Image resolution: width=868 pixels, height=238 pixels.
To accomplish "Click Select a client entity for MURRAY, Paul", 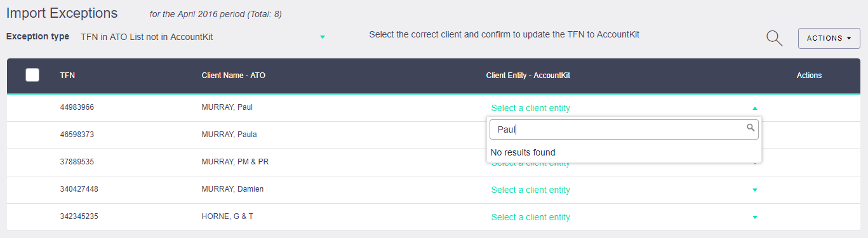I will click(530, 108).
